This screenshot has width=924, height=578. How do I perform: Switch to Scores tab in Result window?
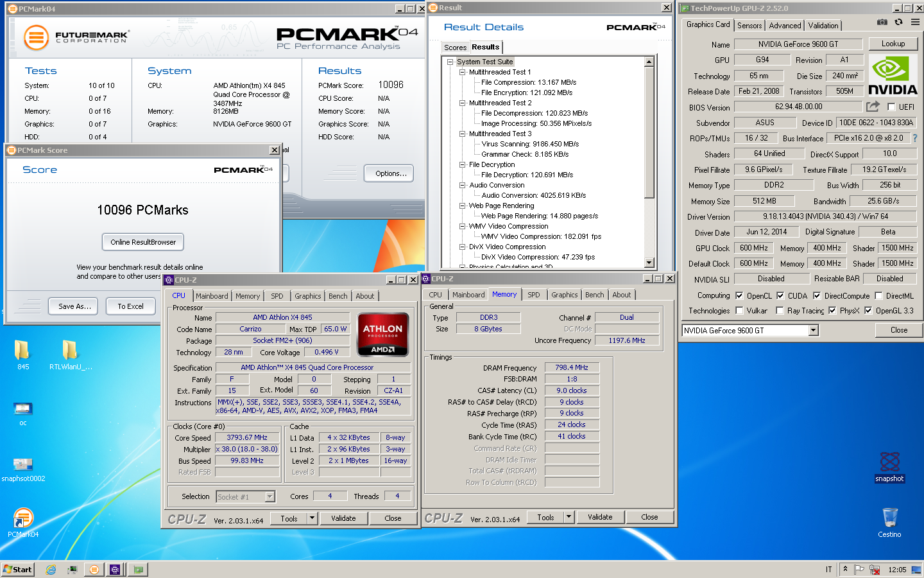pos(455,48)
